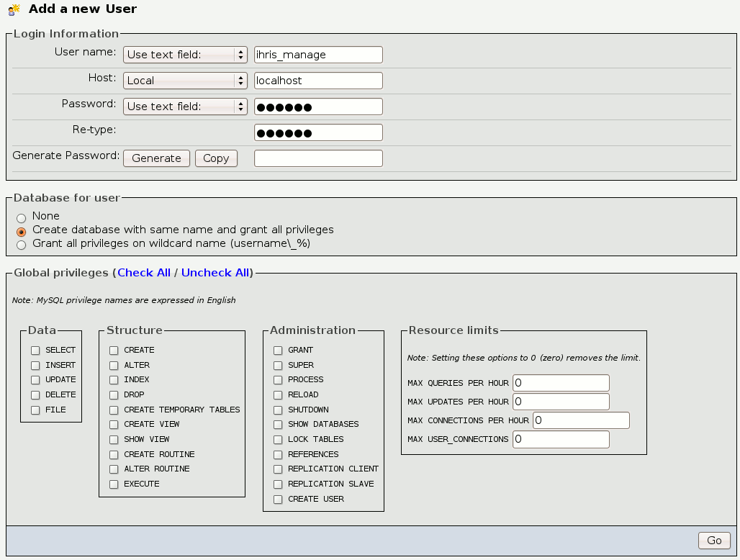Focus the user name field with ihris_manage
The height and width of the screenshot is (560, 740).
(318, 55)
